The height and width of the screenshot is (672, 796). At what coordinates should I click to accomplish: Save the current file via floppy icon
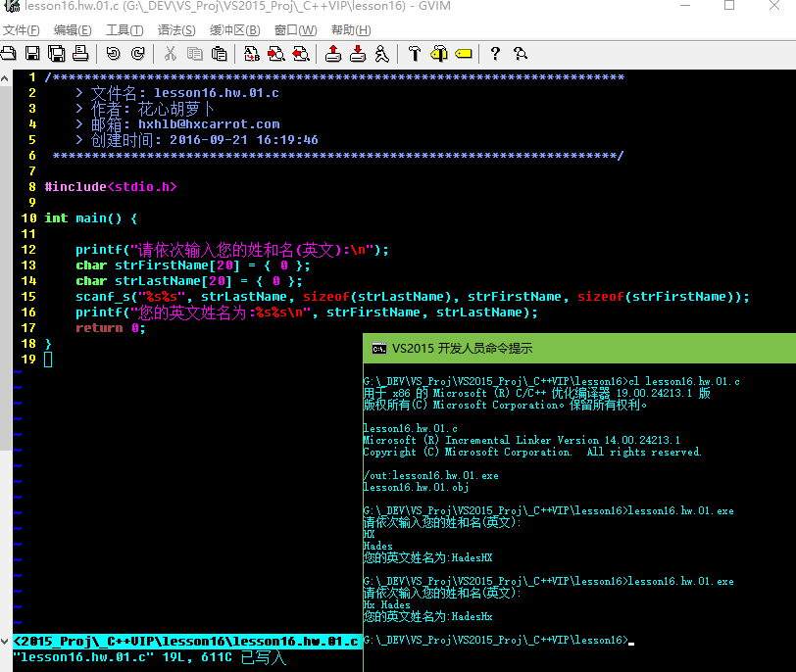point(32,53)
